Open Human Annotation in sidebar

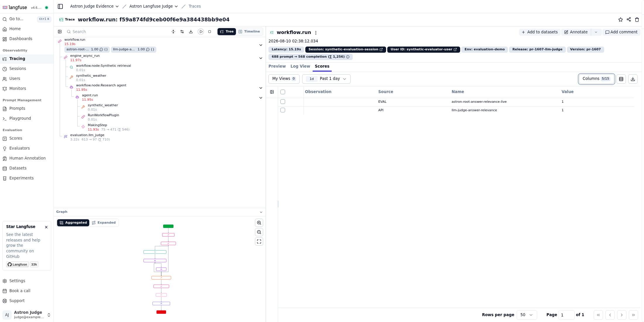pyautogui.click(x=27, y=158)
